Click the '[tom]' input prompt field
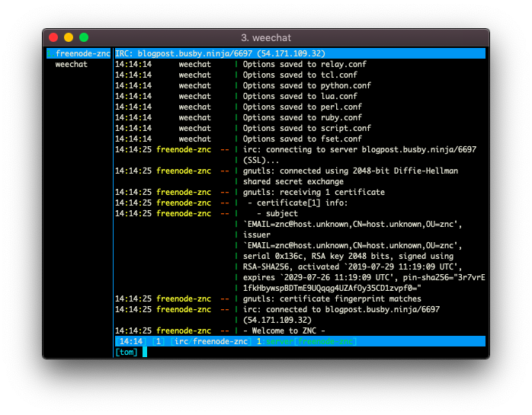The height and width of the screenshot is (415, 532). pos(127,353)
